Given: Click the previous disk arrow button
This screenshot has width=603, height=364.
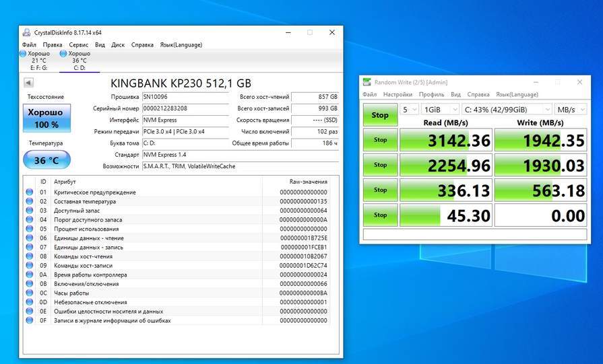Looking at the screenshot, I should [x=28, y=83].
